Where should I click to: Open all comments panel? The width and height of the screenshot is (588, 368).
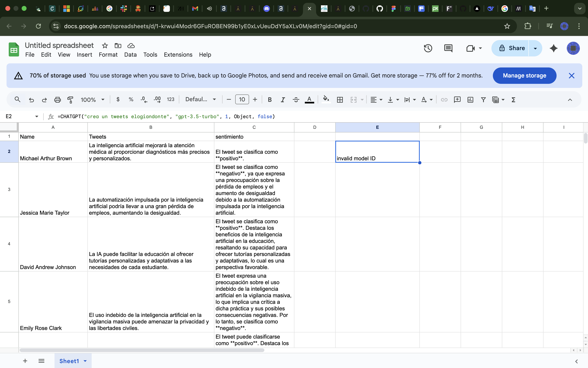(448, 48)
